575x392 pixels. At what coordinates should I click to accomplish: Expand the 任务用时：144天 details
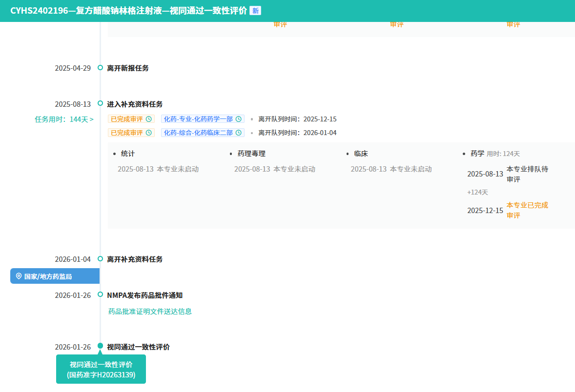point(64,119)
